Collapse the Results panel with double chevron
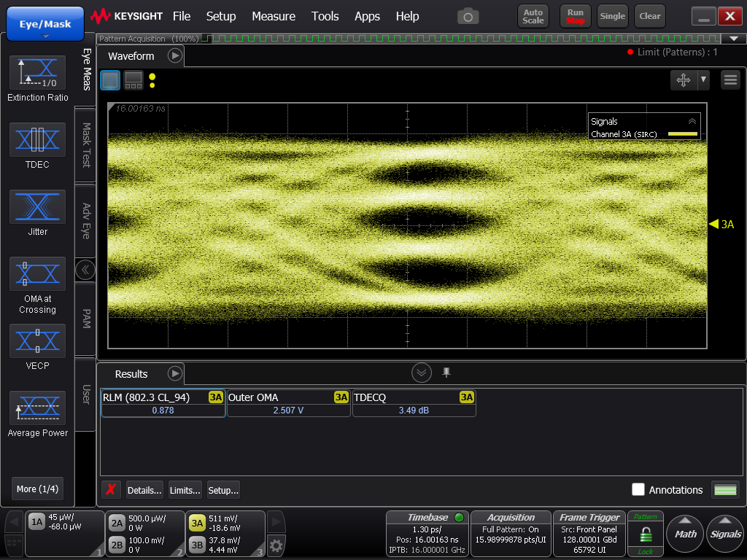This screenshot has width=747, height=560. (x=422, y=373)
